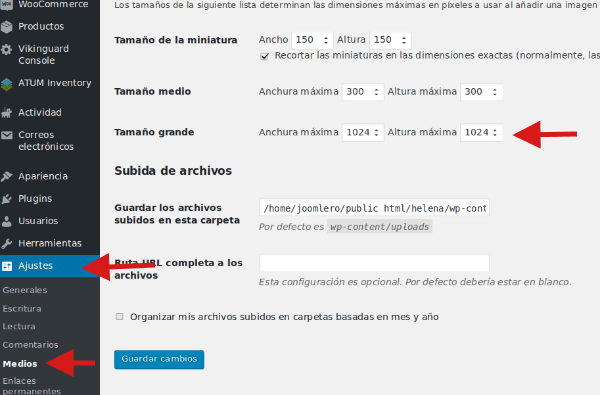Click the Apariencia brush icon

tap(7, 176)
